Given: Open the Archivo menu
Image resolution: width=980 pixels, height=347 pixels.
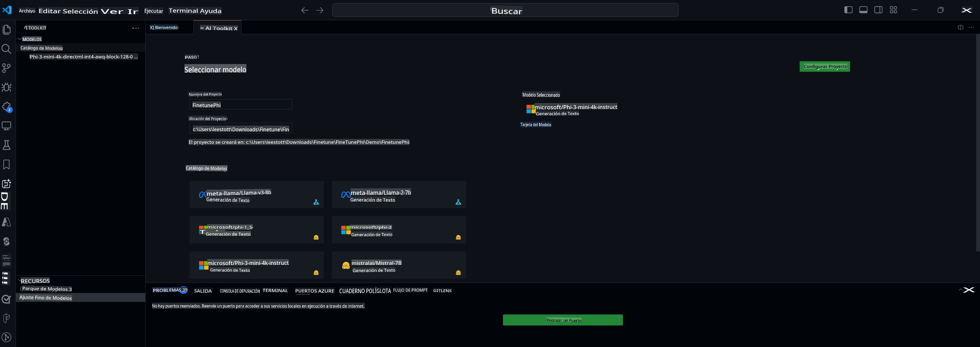Looking at the screenshot, I should point(27,11).
